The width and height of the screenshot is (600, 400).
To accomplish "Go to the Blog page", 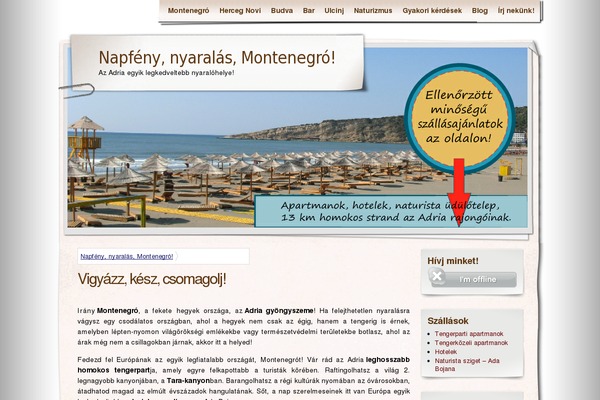I will pos(479,11).
